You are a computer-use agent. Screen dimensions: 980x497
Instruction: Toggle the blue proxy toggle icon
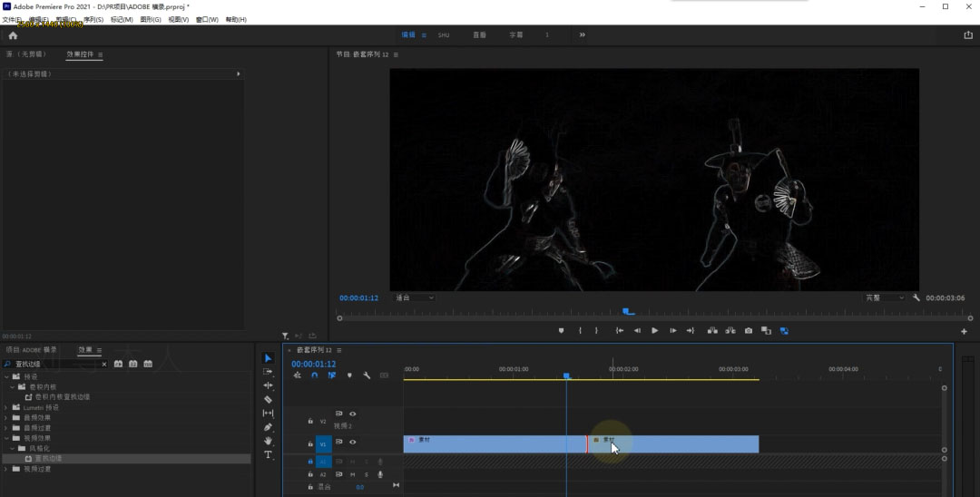point(784,331)
